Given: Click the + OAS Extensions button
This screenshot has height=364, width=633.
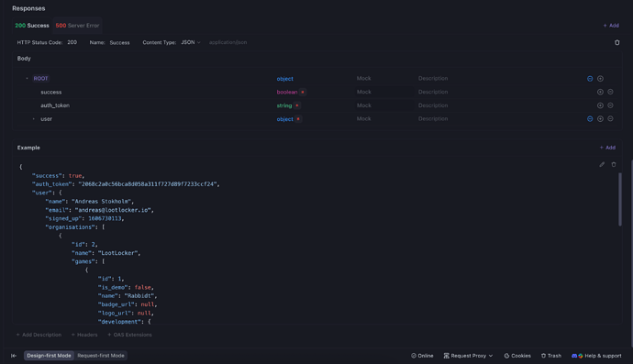Looking at the screenshot, I should click(x=129, y=335).
